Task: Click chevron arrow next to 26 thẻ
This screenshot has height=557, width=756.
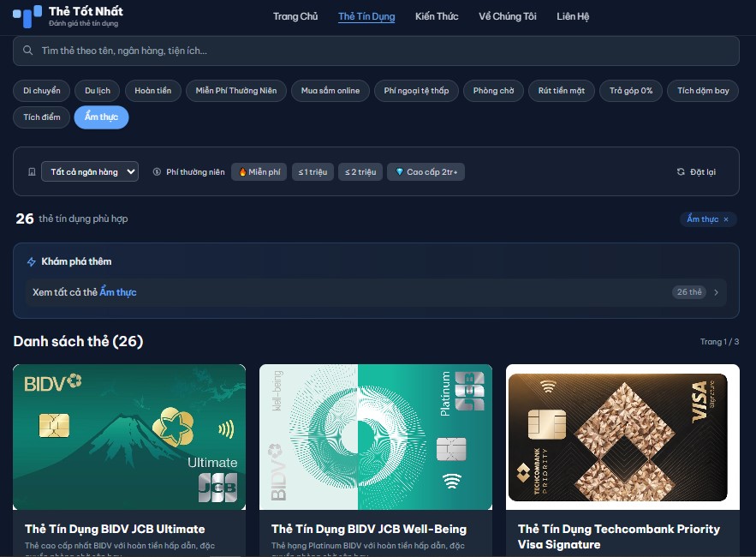Action: [716, 292]
